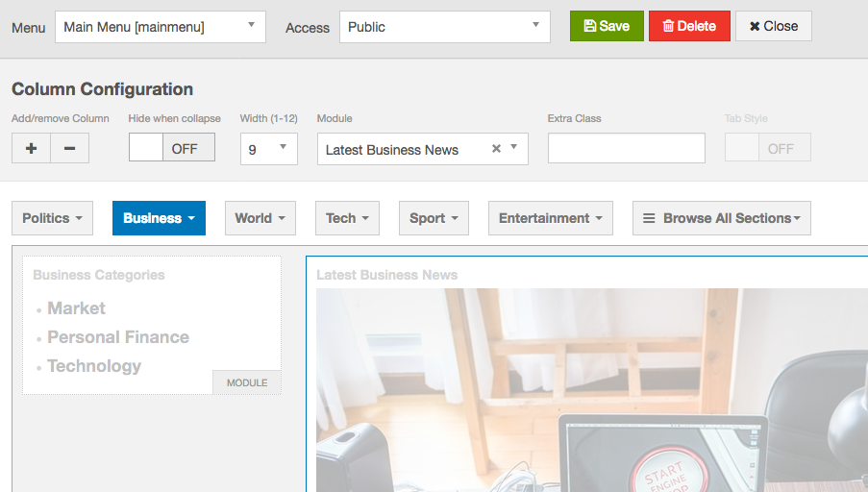This screenshot has height=492, width=868.
Task: Open the Access Public dropdown
Action: click(444, 27)
